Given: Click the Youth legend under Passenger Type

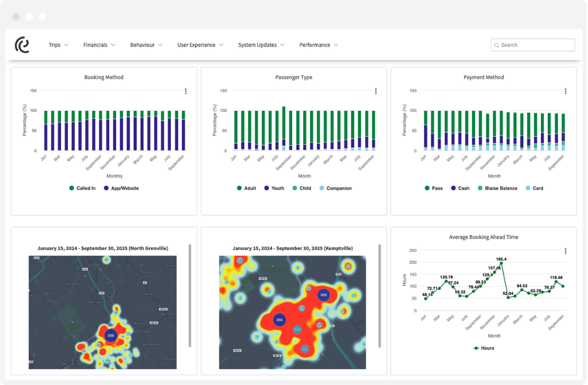Looking at the screenshot, I should (x=274, y=188).
